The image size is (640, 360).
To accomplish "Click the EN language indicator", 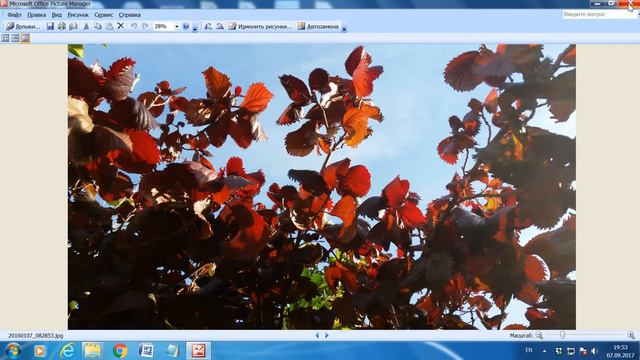I will point(529,350).
